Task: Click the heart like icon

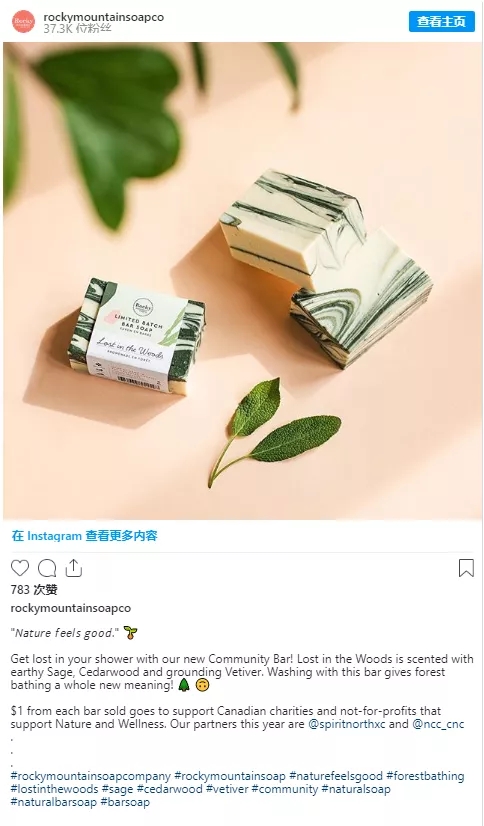Action: coord(20,568)
